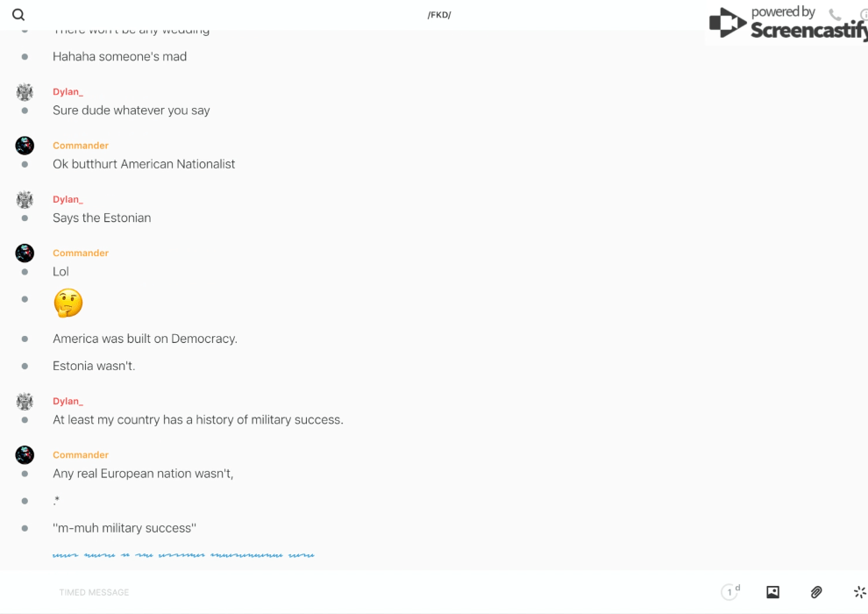Click into the Timed Message input field
The height and width of the screenshot is (614, 868).
[x=351, y=592]
